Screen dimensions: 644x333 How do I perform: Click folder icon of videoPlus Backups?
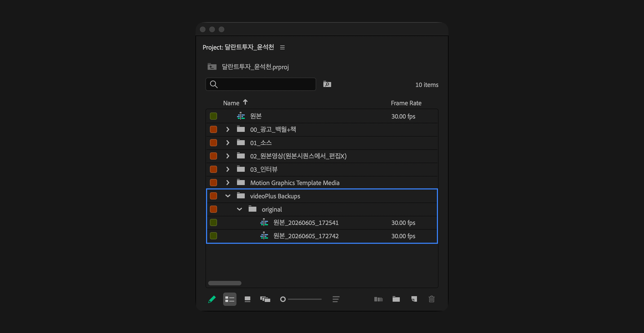241,195
